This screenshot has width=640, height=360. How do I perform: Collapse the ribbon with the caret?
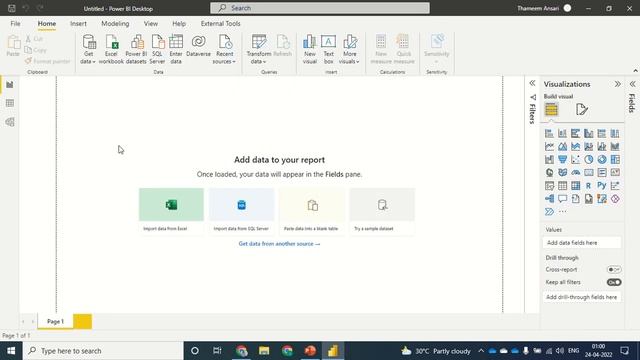(635, 71)
